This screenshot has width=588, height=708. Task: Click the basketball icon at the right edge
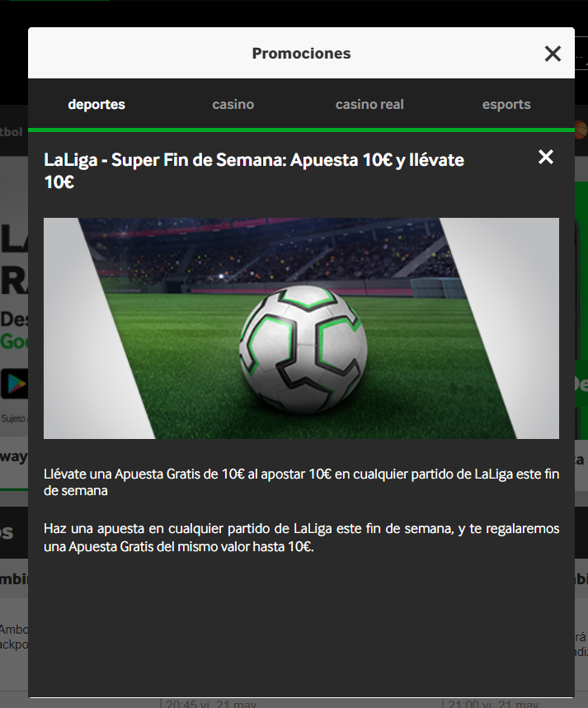[x=581, y=130]
